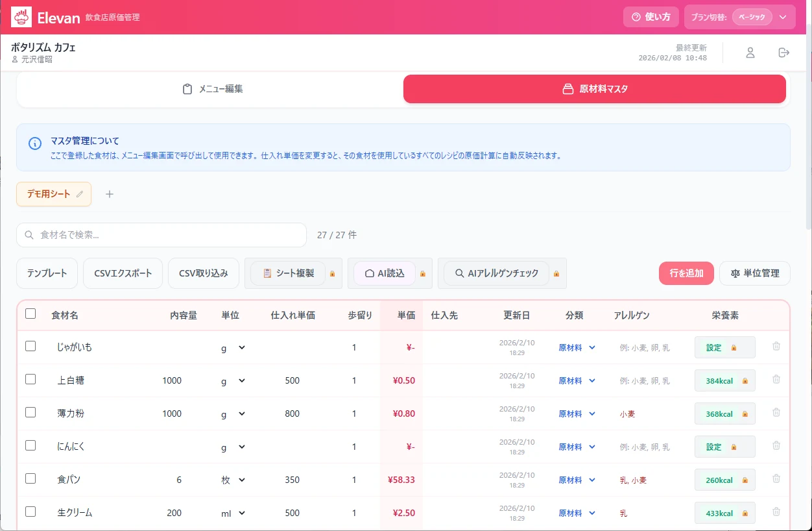Click the テンプレート button
This screenshot has width=812, height=531.
(47, 273)
